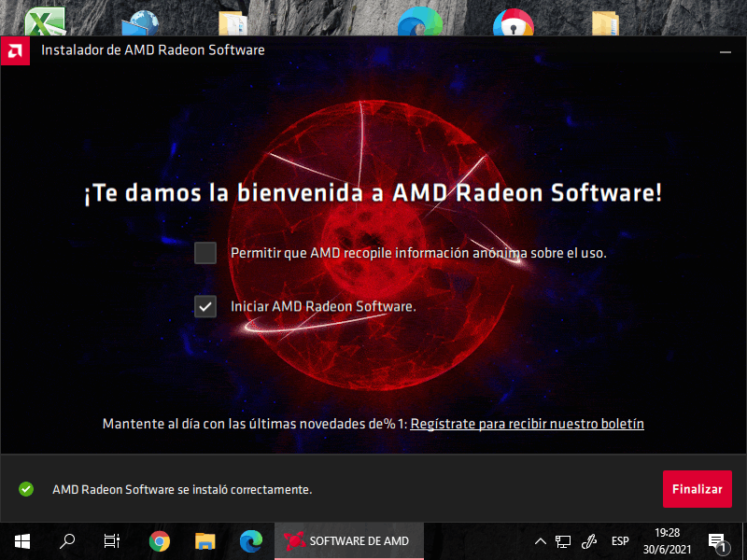Open the keyhole browser desktop icon

tap(514, 22)
